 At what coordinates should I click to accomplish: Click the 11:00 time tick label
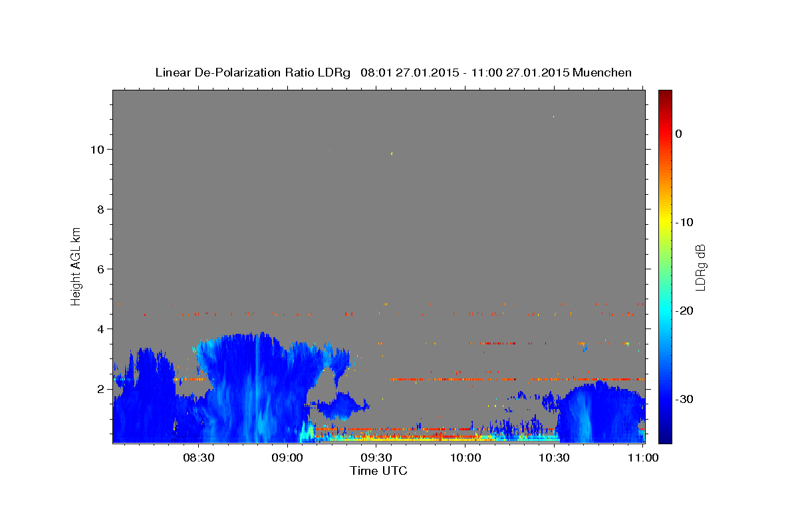(643, 458)
